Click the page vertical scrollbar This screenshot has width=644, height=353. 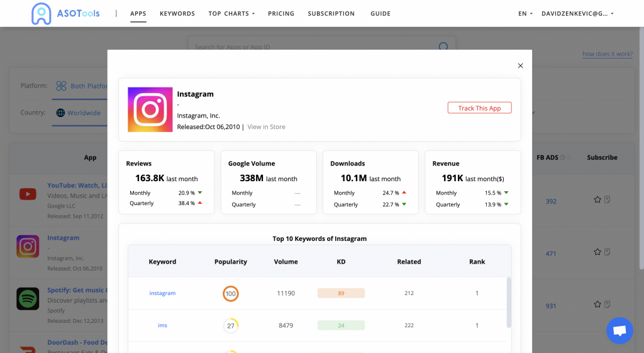[641, 148]
